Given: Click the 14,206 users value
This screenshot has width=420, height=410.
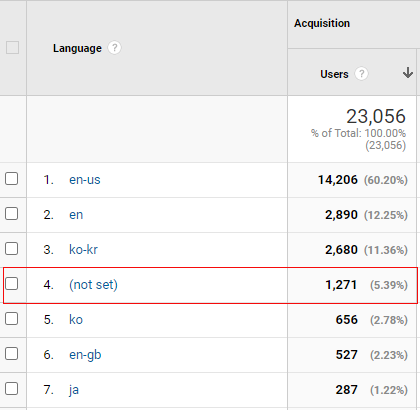Looking at the screenshot, I should 338,180.
